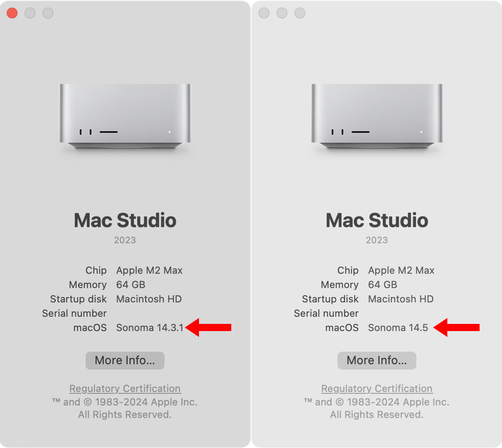Click right window's first gray traffic light
Viewport: 502px width, 448px height.
[264, 13]
